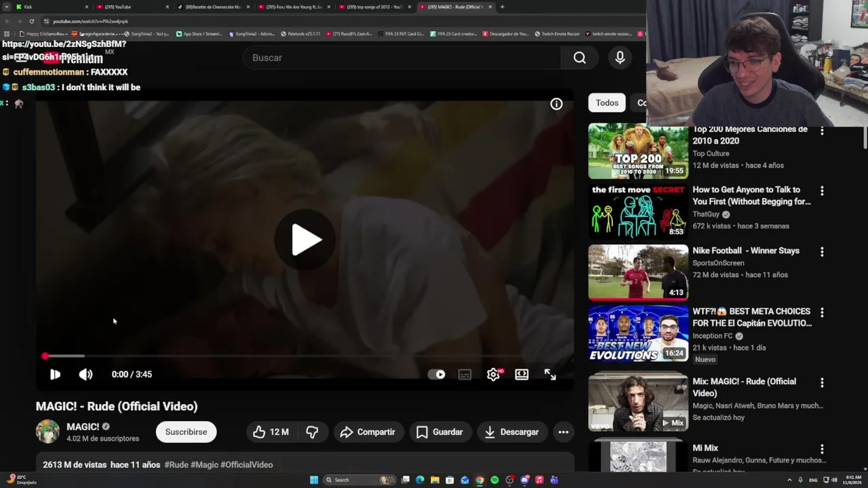Click the taskbar Search box
The width and height of the screenshot is (868, 488).
click(x=359, y=480)
